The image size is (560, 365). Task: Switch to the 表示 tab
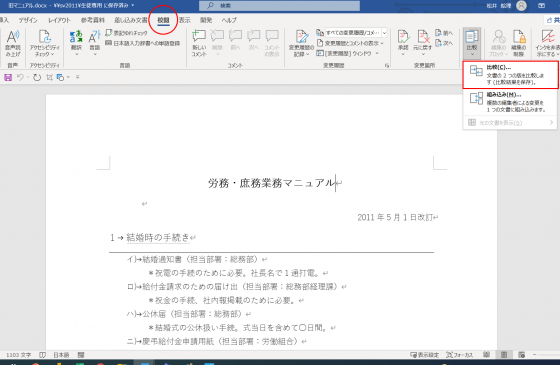[185, 20]
